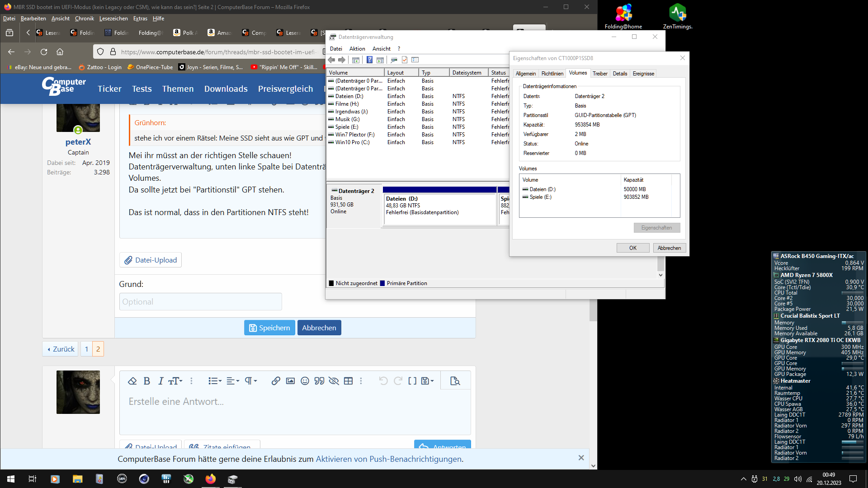Click the Grund optional input field
868x488 pixels.
tap(200, 301)
